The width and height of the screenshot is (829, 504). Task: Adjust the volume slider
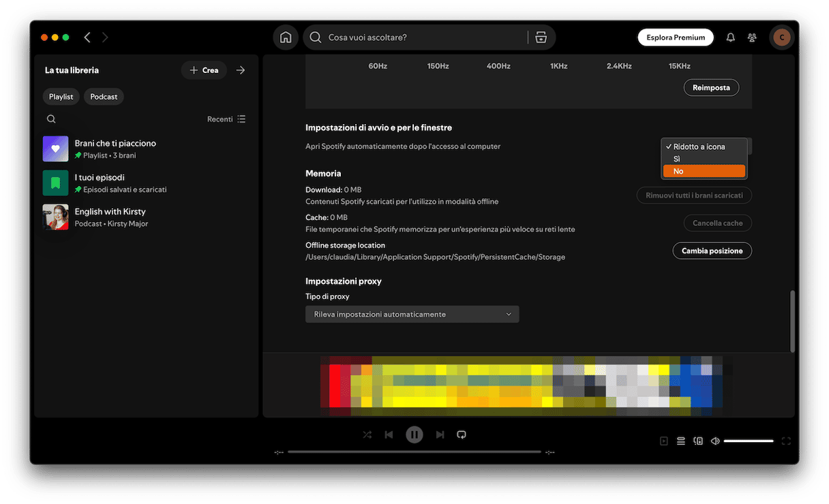(x=749, y=441)
